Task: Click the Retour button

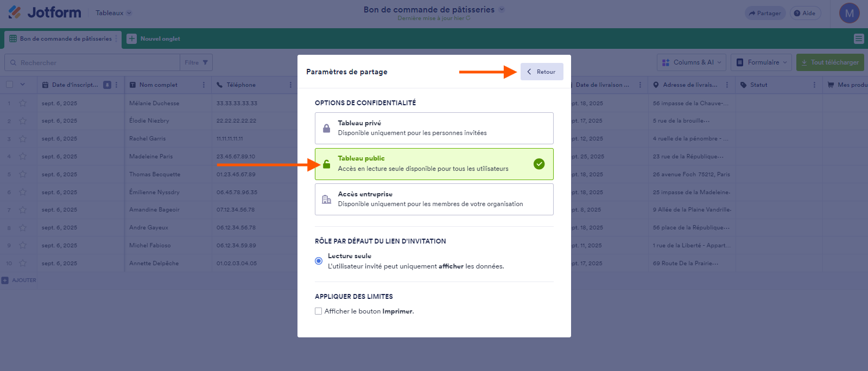Action: point(542,72)
